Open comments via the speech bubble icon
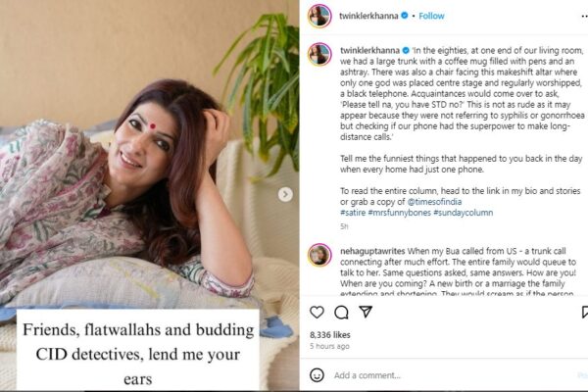The width and height of the screenshot is (588, 392). [341, 312]
